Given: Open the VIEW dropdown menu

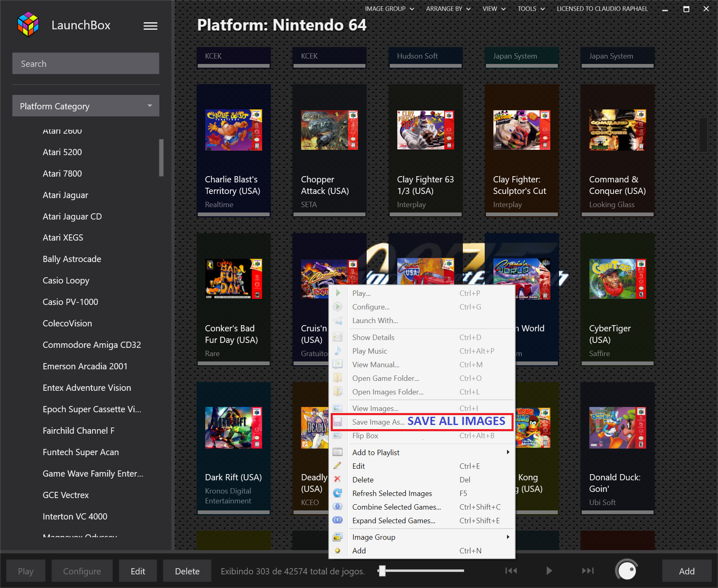Looking at the screenshot, I should click(x=494, y=9).
